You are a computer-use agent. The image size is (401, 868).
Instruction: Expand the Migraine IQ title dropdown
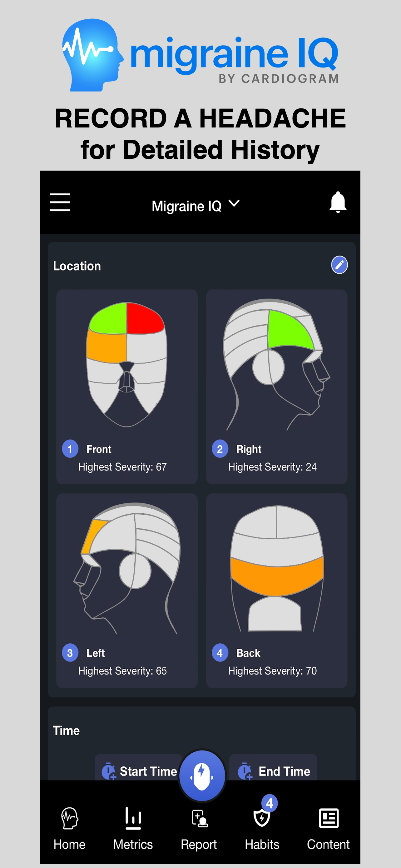[x=196, y=206]
